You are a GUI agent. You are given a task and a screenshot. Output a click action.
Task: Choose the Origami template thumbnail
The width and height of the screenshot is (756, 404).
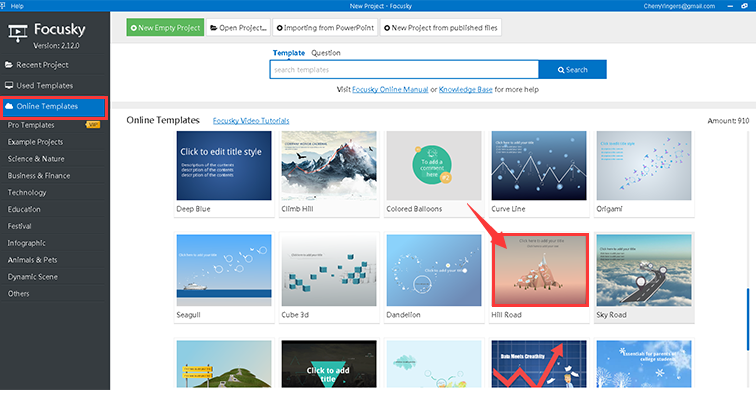644,165
